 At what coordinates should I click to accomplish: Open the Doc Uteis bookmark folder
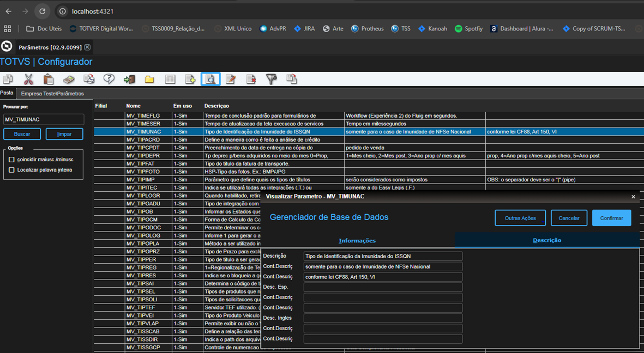click(x=44, y=29)
